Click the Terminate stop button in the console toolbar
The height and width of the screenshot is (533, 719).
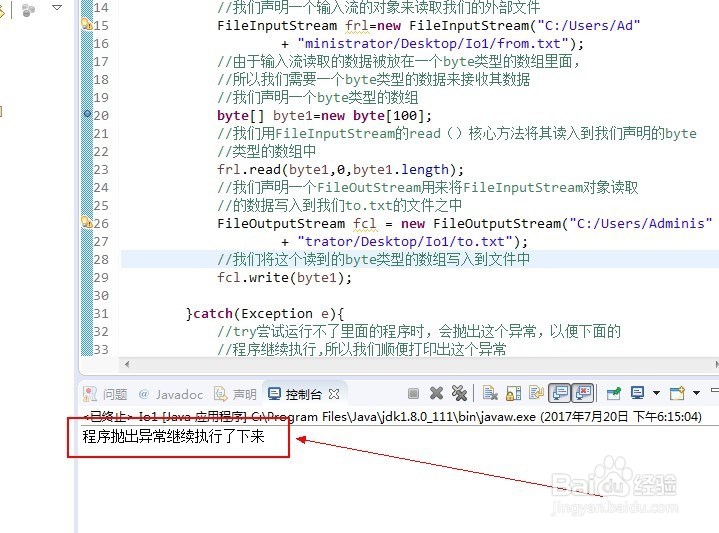413,393
